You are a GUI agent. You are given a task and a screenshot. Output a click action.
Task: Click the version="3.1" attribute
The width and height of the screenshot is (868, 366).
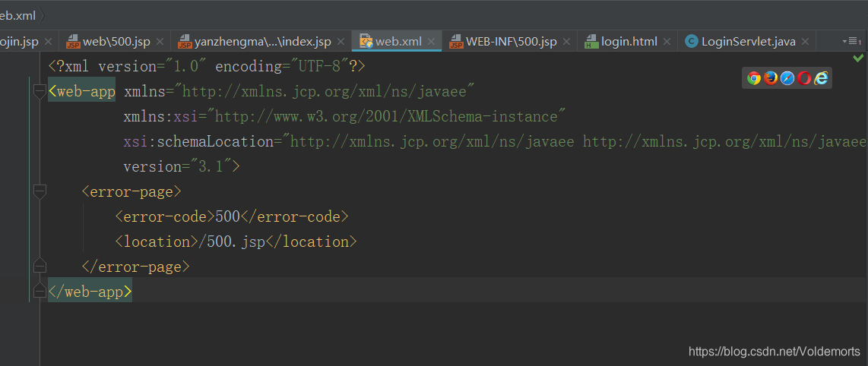[x=177, y=166]
